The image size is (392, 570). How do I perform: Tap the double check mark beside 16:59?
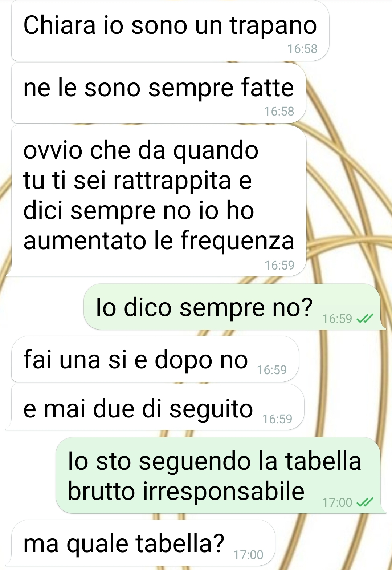(x=365, y=319)
